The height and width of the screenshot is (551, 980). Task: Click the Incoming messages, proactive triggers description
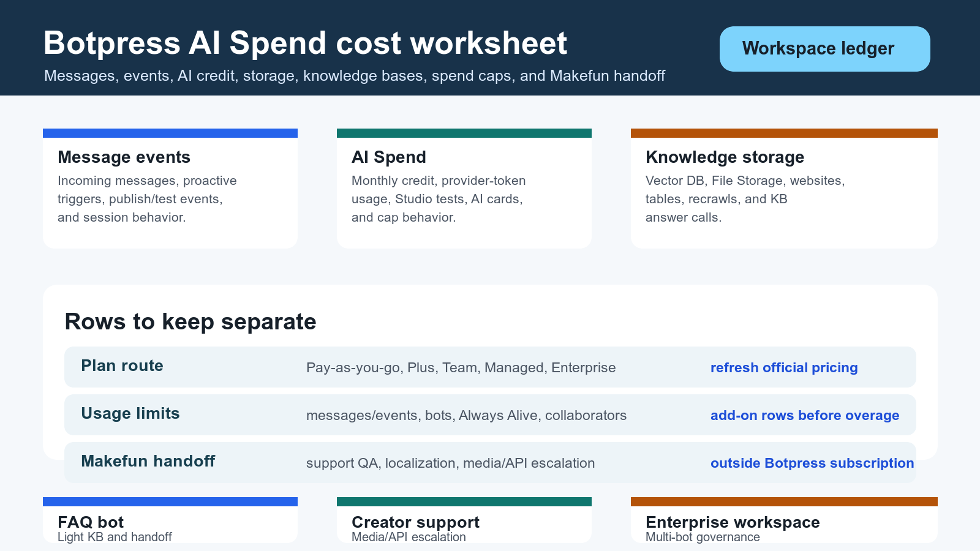tap(147, 199)
